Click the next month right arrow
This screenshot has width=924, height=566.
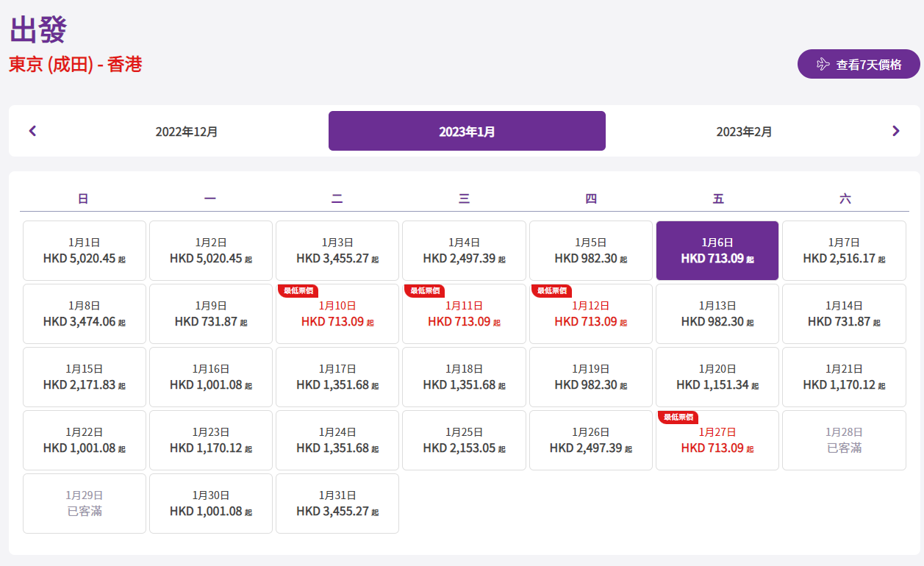(x=895, y=131)
